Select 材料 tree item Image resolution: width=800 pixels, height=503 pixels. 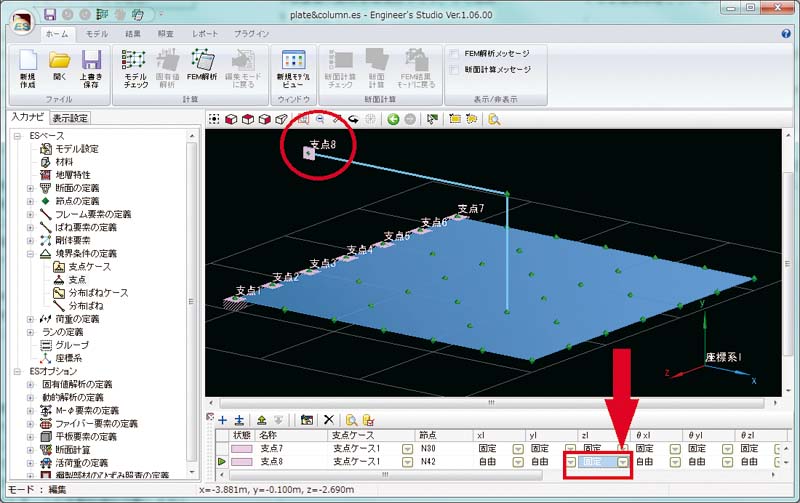click(x=64, y=162)
